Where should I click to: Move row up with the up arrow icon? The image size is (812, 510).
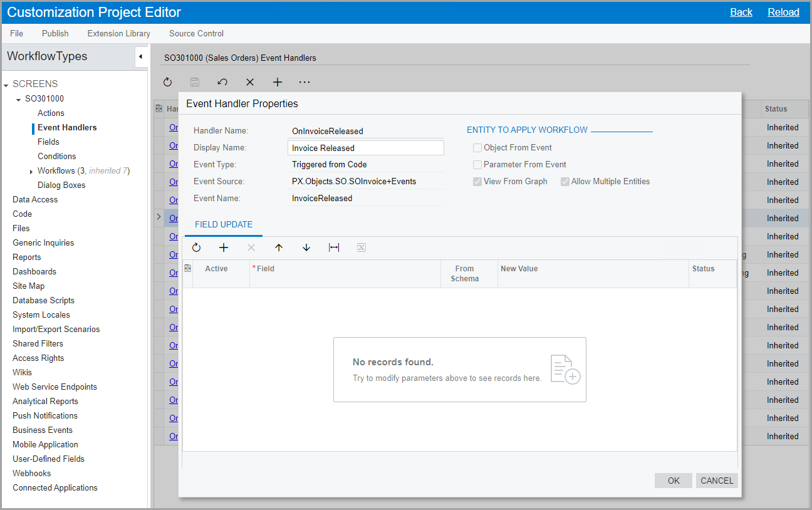(x=279, y=247)
